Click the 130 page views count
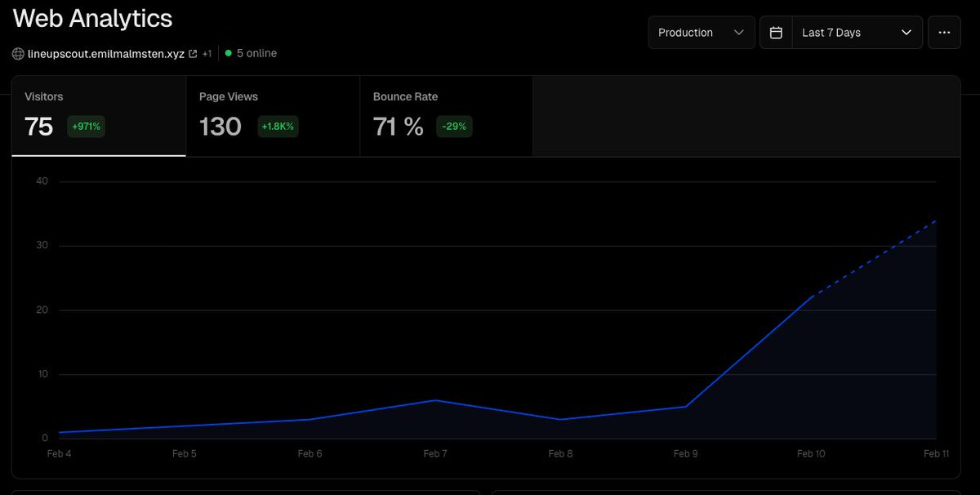Image resolution: width=980 pixels, height=495 pixels. [220, 127]
